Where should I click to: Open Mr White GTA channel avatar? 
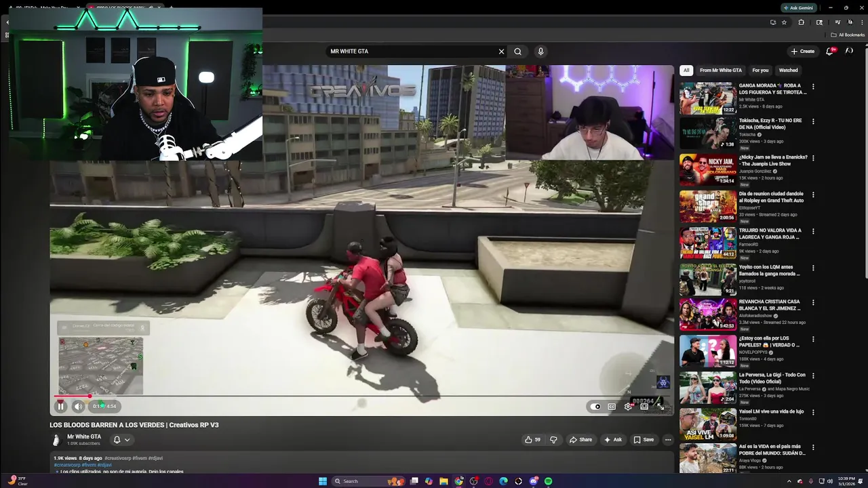tap(56, 440)
